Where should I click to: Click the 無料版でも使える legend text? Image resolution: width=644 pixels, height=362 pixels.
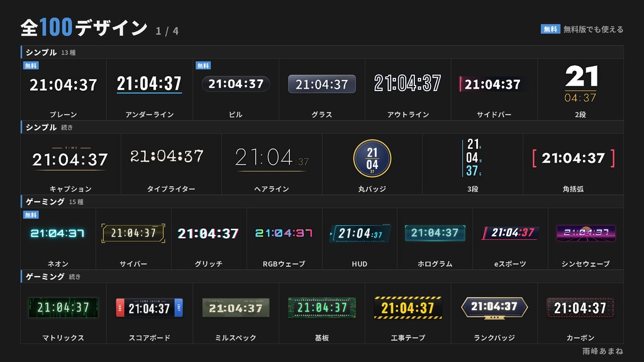(593, 29)
